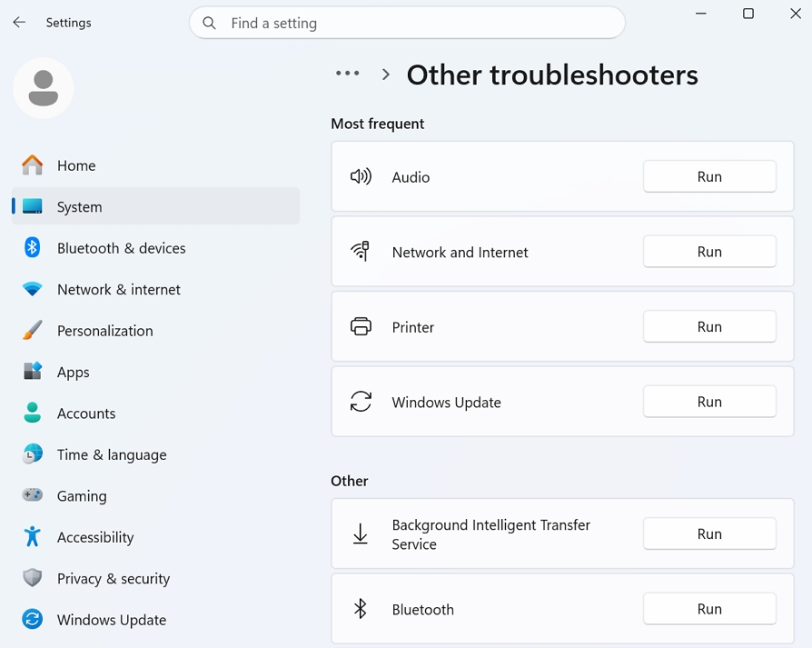
Task: Run the Audio troubleshooter
Action: tap(708, 177)
